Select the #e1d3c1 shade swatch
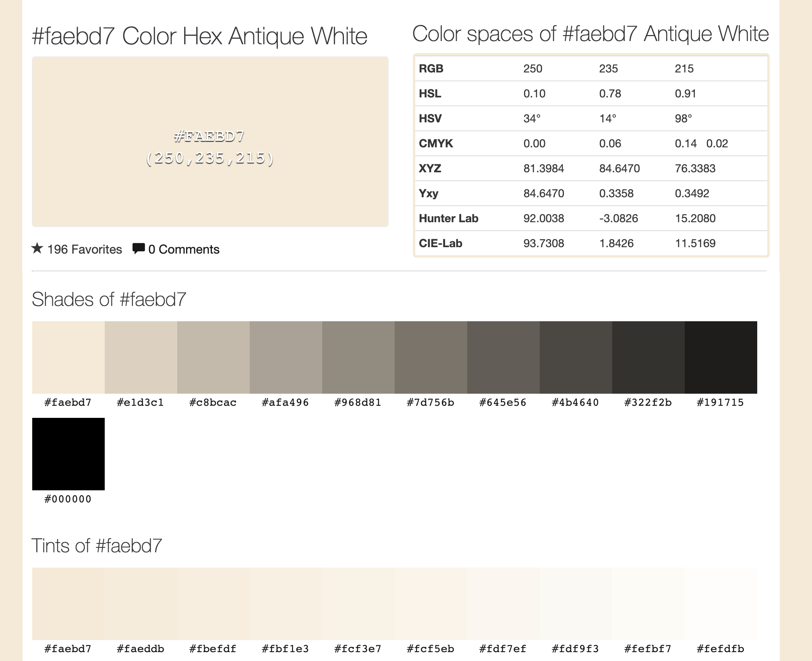This screenshot has height=661, width=812. pyautogui.click(x=141, y=357)
